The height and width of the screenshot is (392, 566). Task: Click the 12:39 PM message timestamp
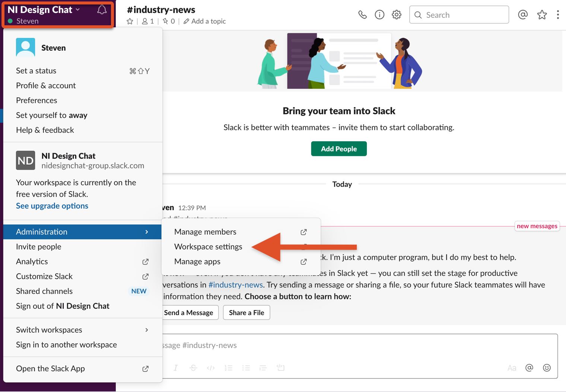(x=192, y=208)
